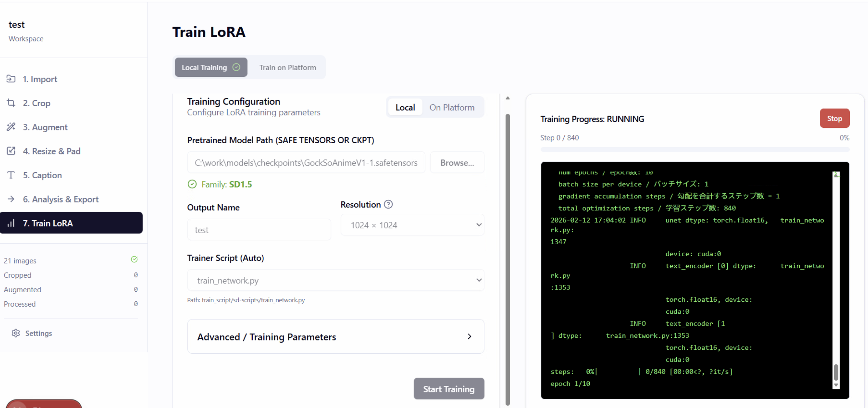Open the Trainer Script dropdown

point(336,280)
